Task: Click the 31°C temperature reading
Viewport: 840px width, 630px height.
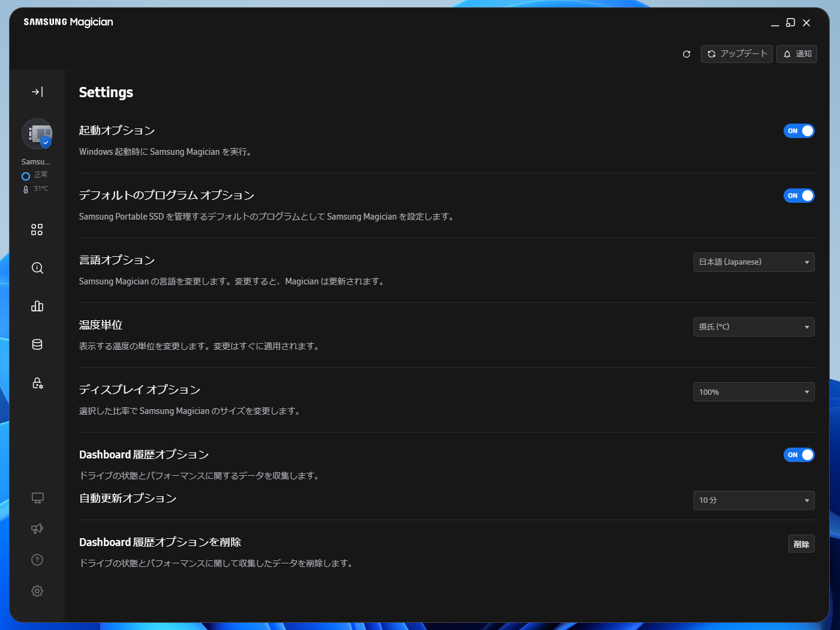Action: click(41, 189)
